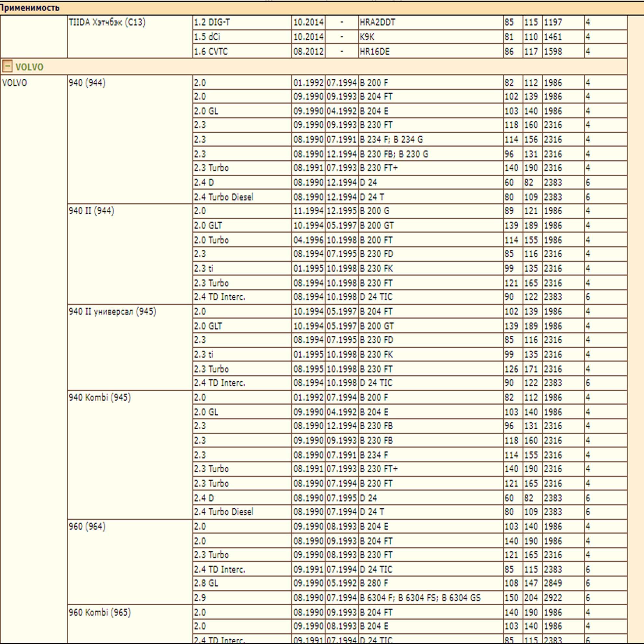
Task: Collapse the VOLVO section minus icon
Action: coord(7,66)
